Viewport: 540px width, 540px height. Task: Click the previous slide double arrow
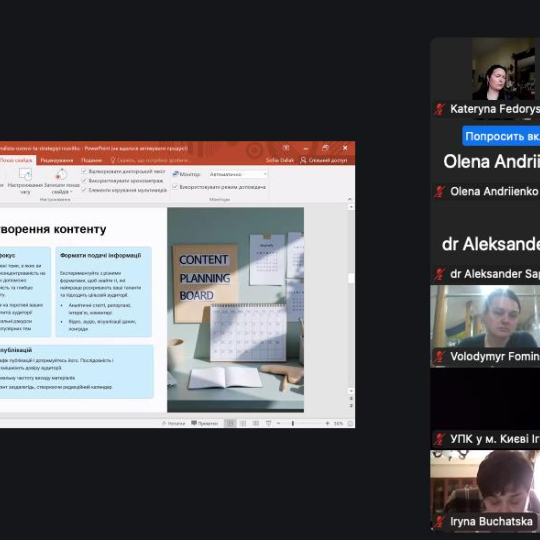pyautogui.click(x=351, y=398)
